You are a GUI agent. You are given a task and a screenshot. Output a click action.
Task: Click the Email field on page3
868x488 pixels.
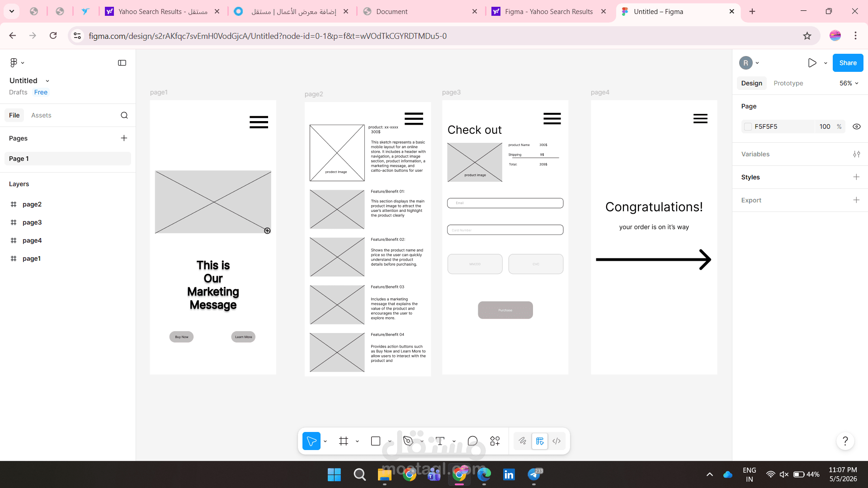505,203
